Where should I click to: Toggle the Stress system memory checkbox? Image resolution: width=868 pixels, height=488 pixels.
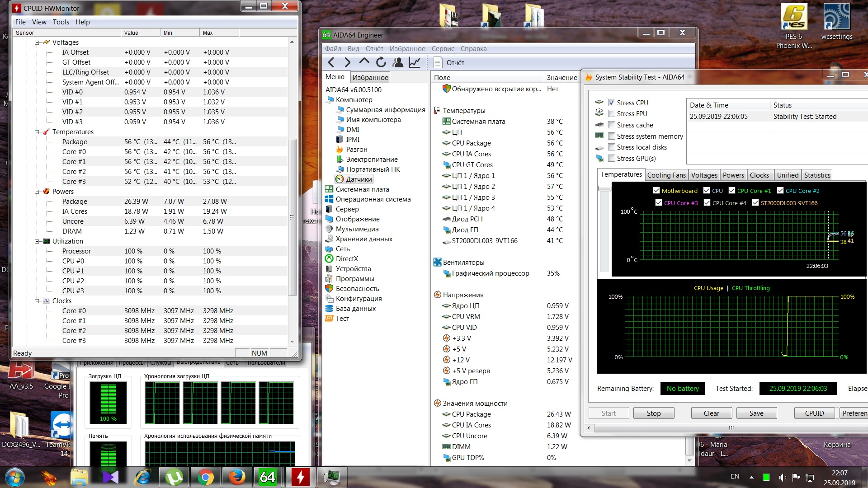[x=612, y=136]
